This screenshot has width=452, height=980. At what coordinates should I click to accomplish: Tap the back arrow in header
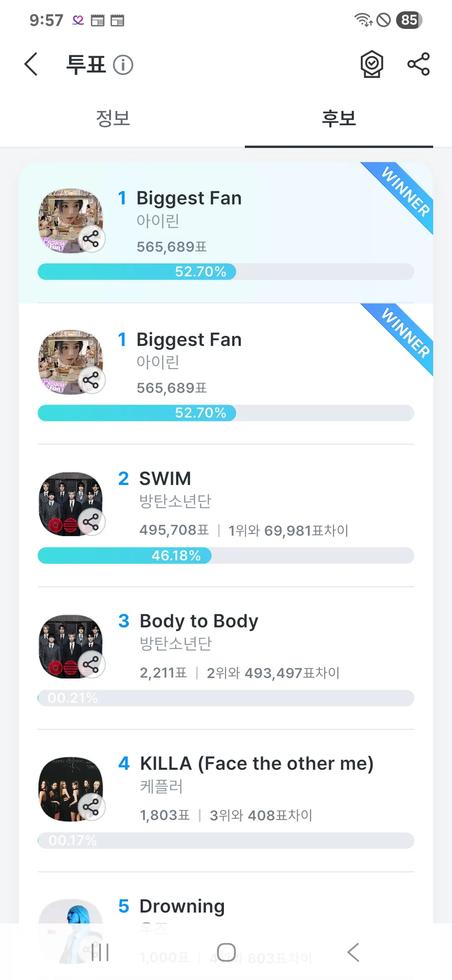(31, 64)
